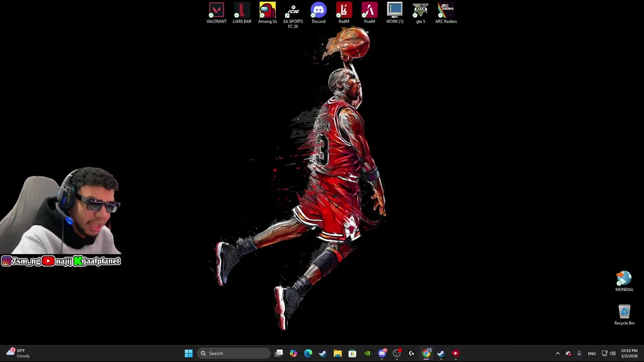The height and width of the screenshot is (362, 644).
Task: Open the Steam icon beside Edge
Action: tap(323, 353)
